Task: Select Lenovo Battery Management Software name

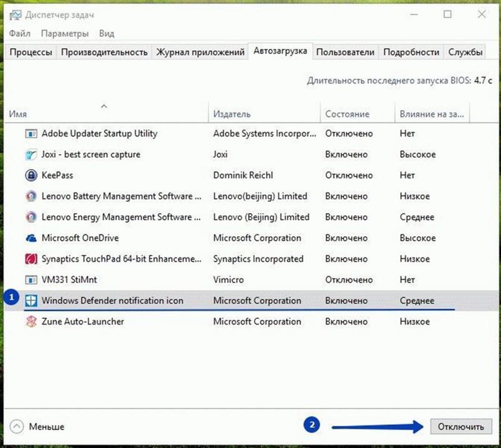Action: coord(121,196)
